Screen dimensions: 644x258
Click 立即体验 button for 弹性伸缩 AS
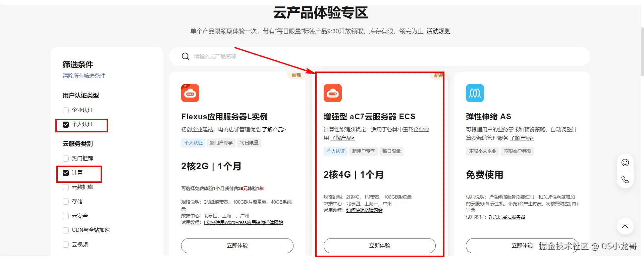click(x=522, y=246)
